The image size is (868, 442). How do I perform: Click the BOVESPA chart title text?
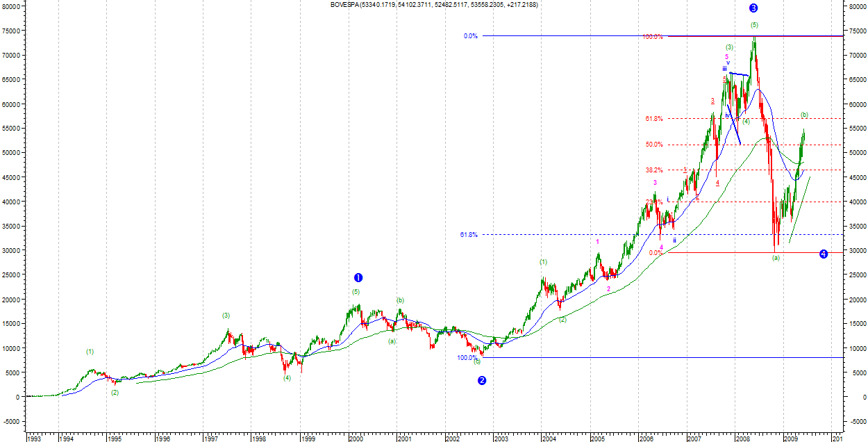click(434, 5)
